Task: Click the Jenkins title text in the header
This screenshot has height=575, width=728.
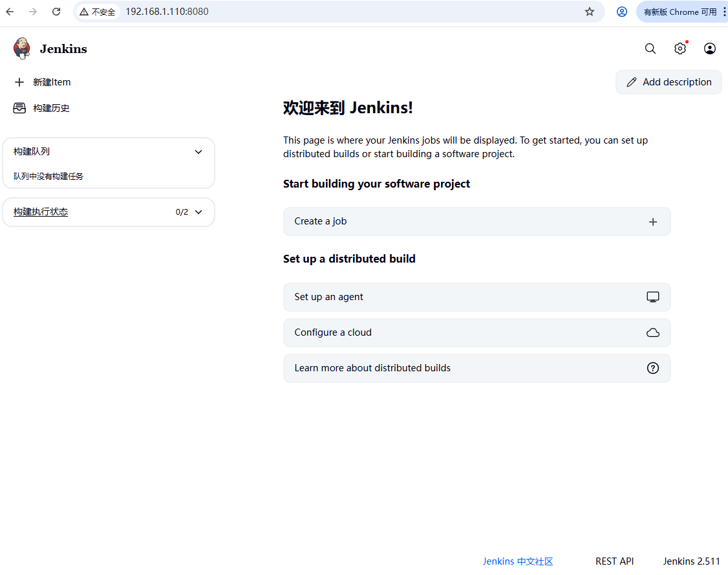Action: pos(63,49)
